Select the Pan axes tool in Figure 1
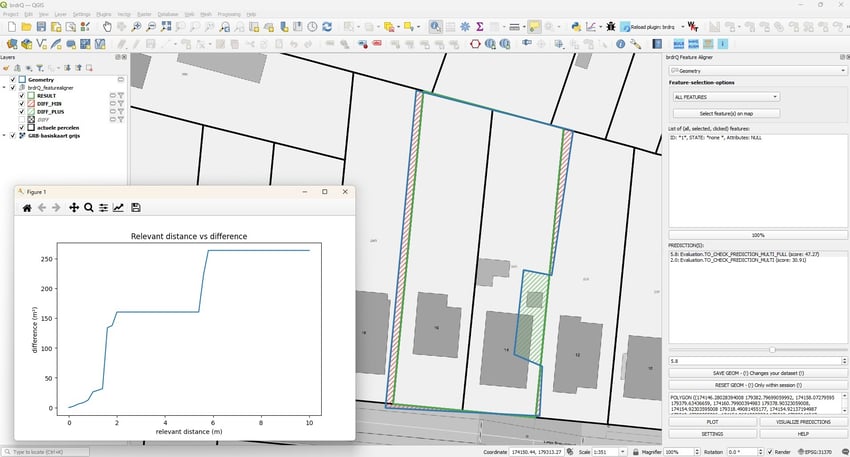Image resolution: width=850 pixels, height=457 pixels. tap(73, 208)
